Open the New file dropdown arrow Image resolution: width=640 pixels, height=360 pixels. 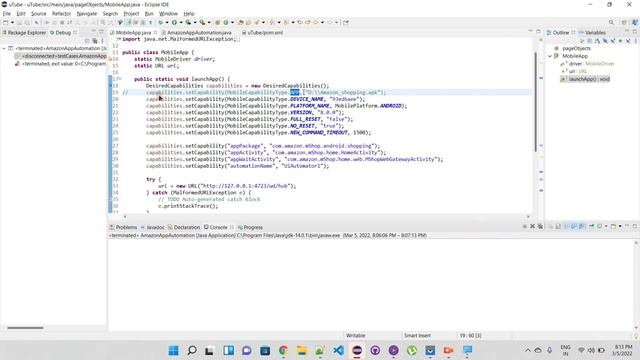[12, 22]
